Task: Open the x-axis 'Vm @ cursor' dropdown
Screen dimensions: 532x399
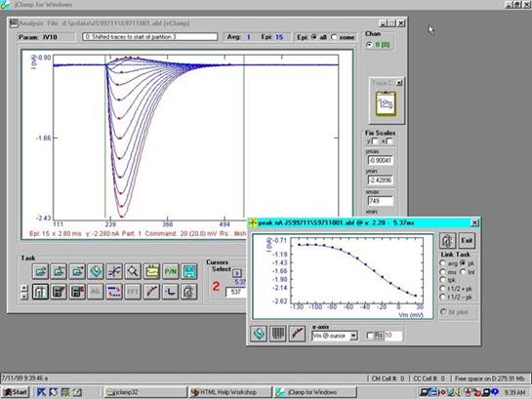Action: (x=353, y=336)
